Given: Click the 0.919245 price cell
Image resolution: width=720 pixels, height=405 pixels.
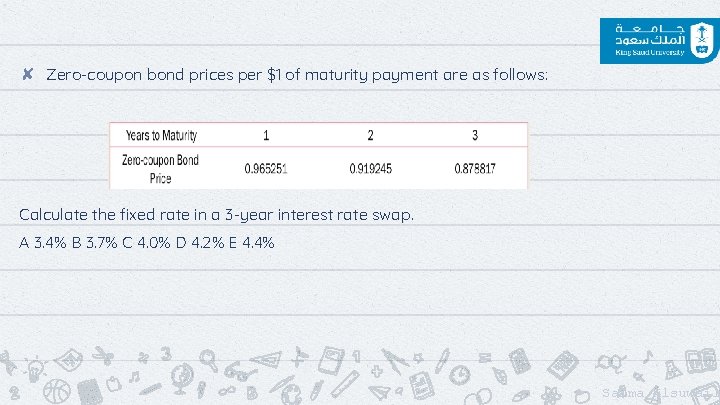Looking at the screenshot, I should (x=370, y=169).
